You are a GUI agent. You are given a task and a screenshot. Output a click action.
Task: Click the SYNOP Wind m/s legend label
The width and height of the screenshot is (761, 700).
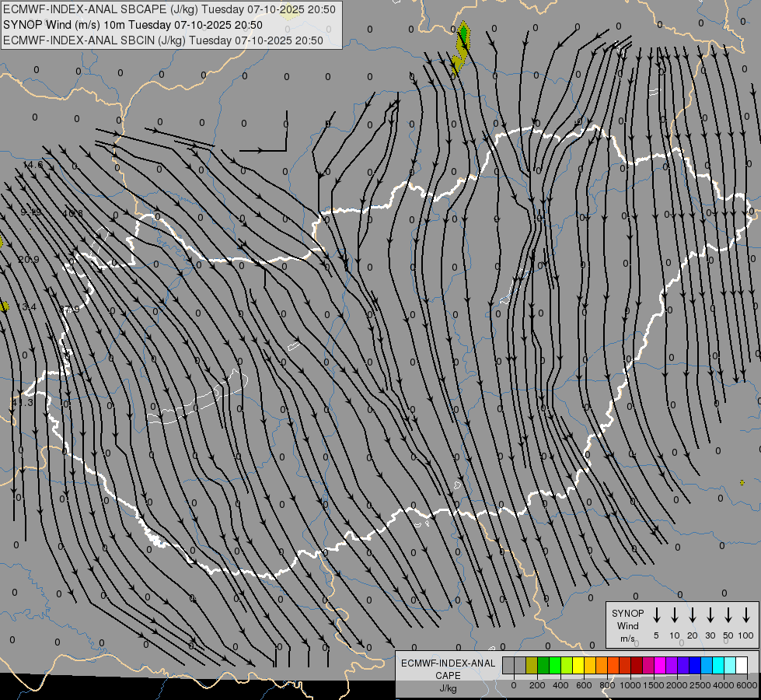[628, 625]
